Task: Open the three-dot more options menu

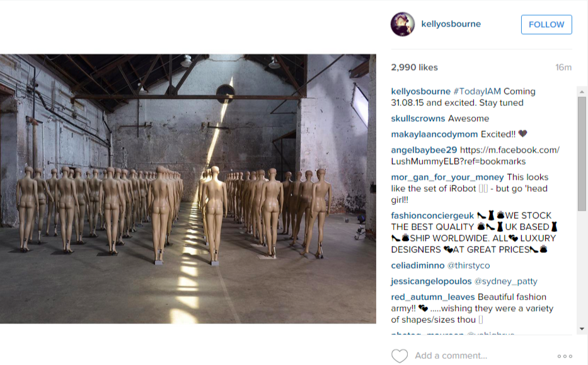Action: coord(565,356)
